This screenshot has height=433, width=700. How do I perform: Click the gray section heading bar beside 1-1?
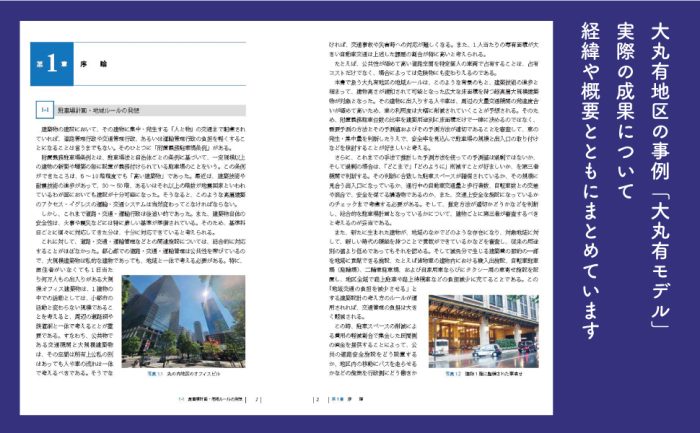click(x=150, y=110)
